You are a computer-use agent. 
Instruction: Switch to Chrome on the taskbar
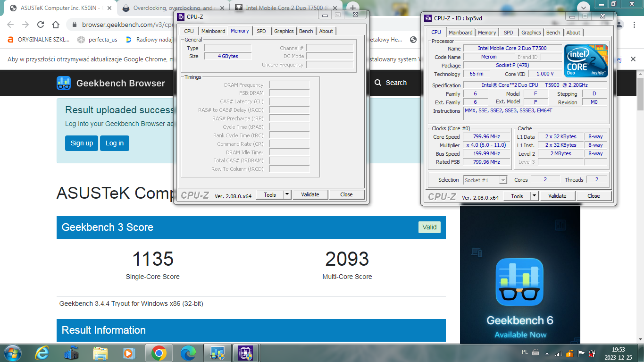click(159, 353)
